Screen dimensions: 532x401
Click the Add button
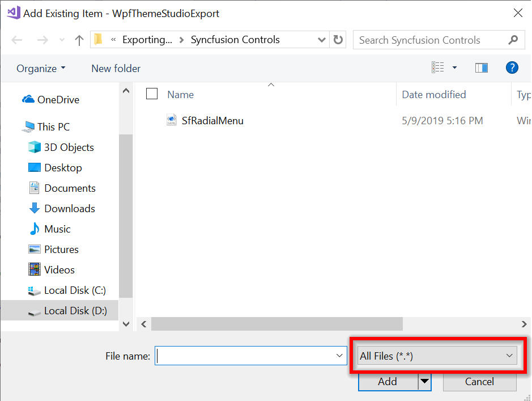point(387,382)
